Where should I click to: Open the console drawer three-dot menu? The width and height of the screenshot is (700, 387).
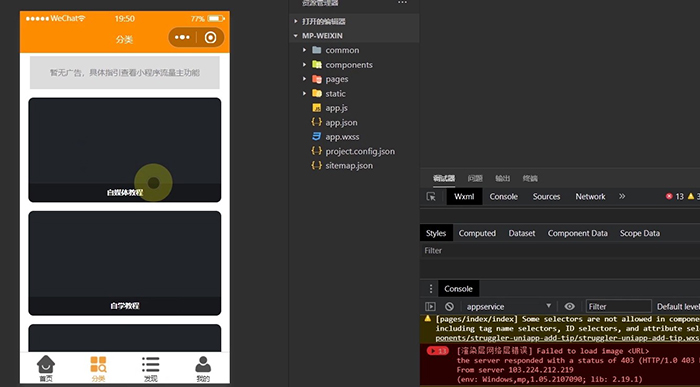point(431,289)
